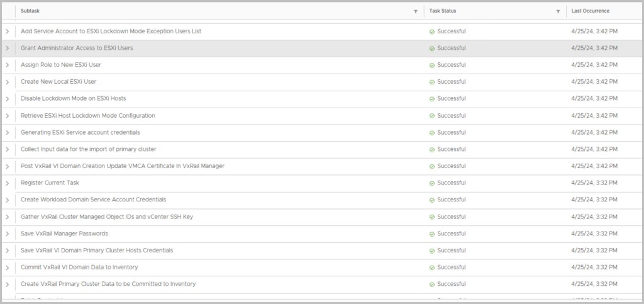The width and height of the screenshot is (644, 304).
Task: Expand Commit VxRail VI Domain Data row
Action: point(8,267)
